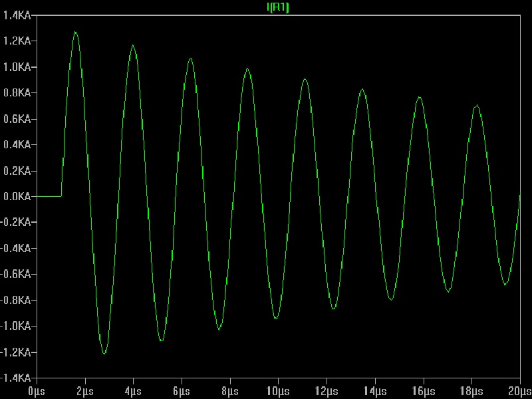The width and height of the screenshot is (532, 399).
Task: Click the -0.4KA vertical axis label
Action: pos(16,248)
